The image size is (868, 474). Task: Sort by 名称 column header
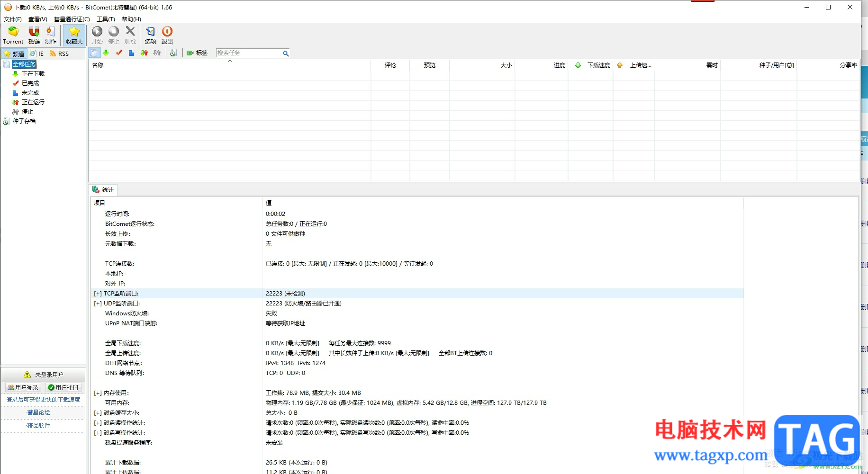[229, 65]
